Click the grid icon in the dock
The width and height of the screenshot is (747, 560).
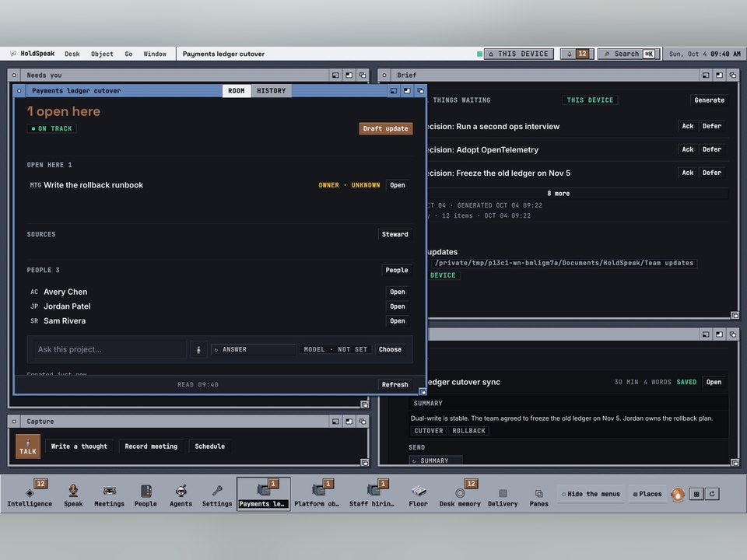tap(696, 494)
